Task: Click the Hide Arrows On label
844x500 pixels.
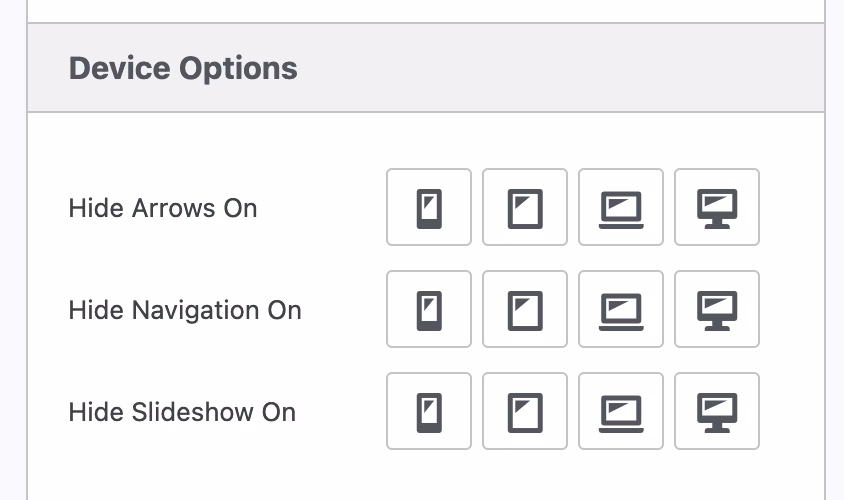Action: [163, 208]
